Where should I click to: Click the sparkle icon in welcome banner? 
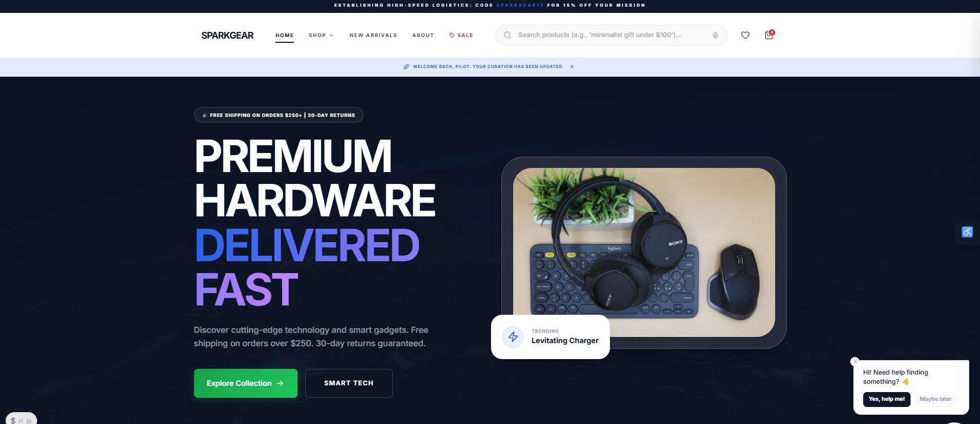pyautogui.click(x=406, y=66)
